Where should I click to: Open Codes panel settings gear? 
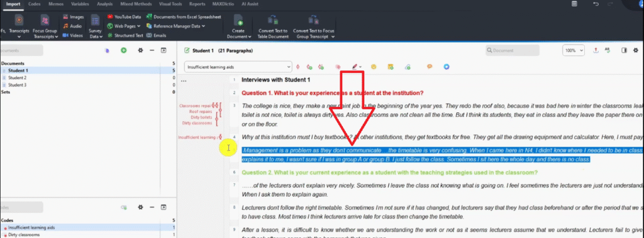(x=140, y=207)
